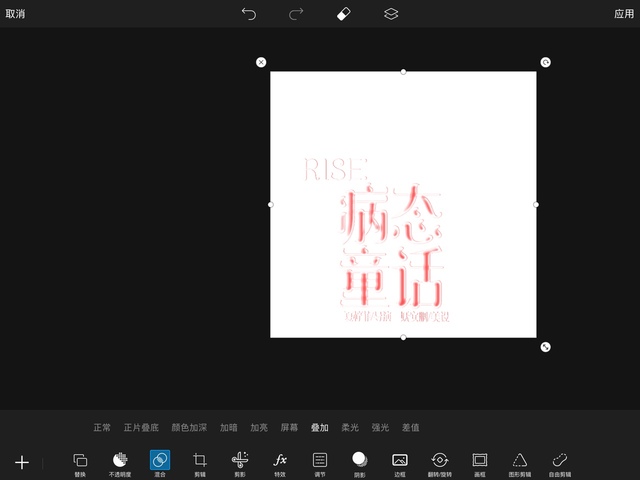
Task: Click the undo arrow in top bar
Action: coord(249,14)
